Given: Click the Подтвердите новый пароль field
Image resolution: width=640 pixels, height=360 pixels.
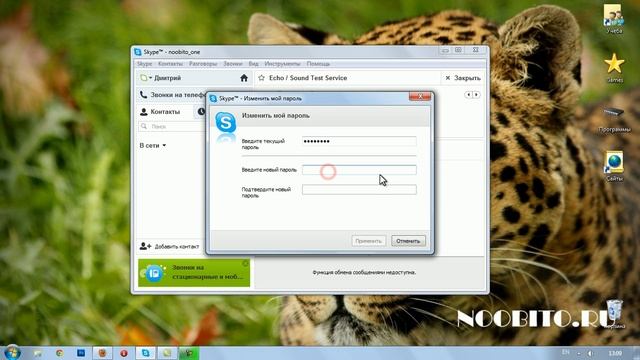Looking at the screenshot, I should point(359,189).
